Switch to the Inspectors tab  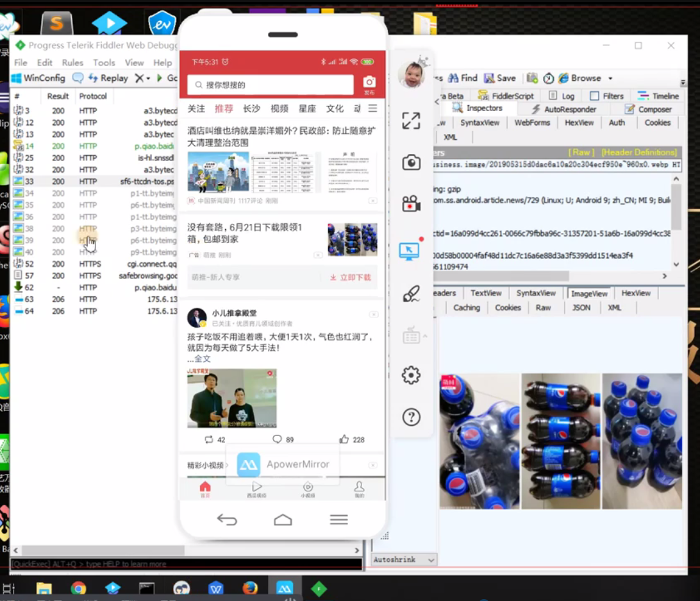pyautogui.click(x=478, y=108)
